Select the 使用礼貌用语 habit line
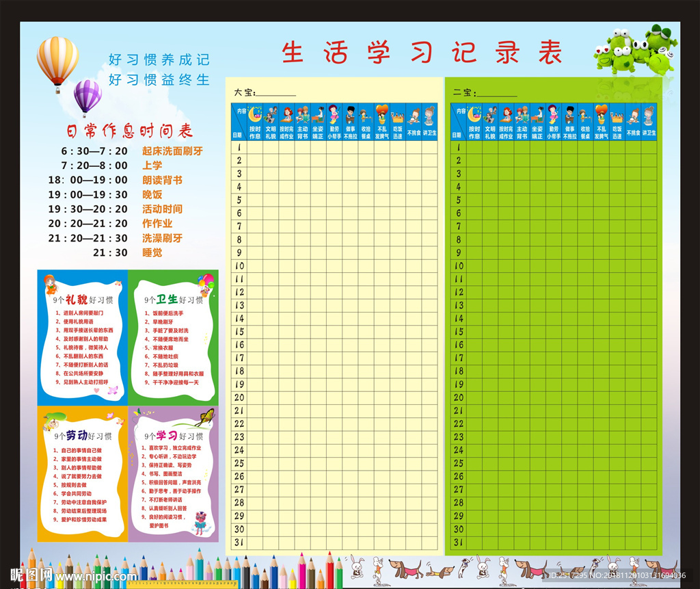 (75, 322)
